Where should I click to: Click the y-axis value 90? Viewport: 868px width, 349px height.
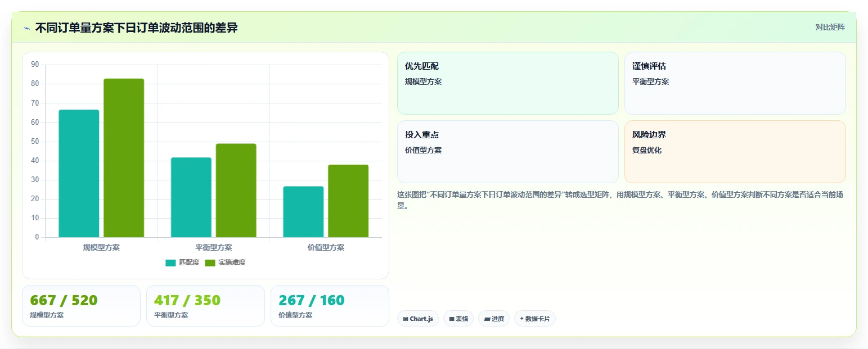click(35, 65)
